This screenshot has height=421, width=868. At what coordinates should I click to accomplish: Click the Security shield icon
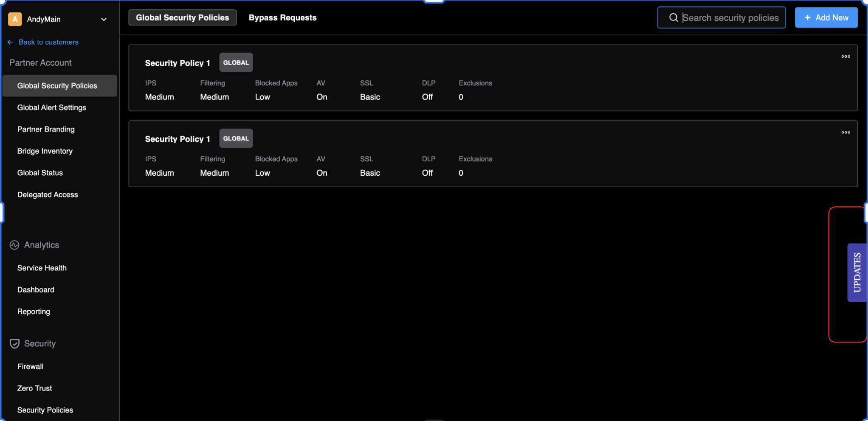[14, 343]
